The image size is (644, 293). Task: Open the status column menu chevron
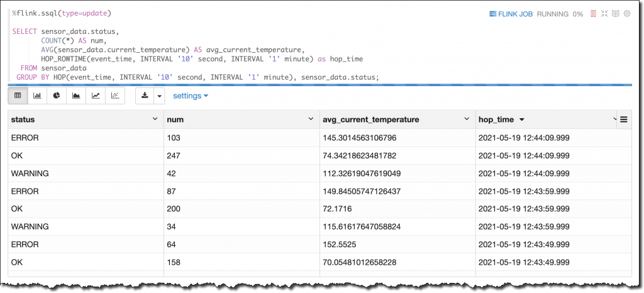coord(155,119)
